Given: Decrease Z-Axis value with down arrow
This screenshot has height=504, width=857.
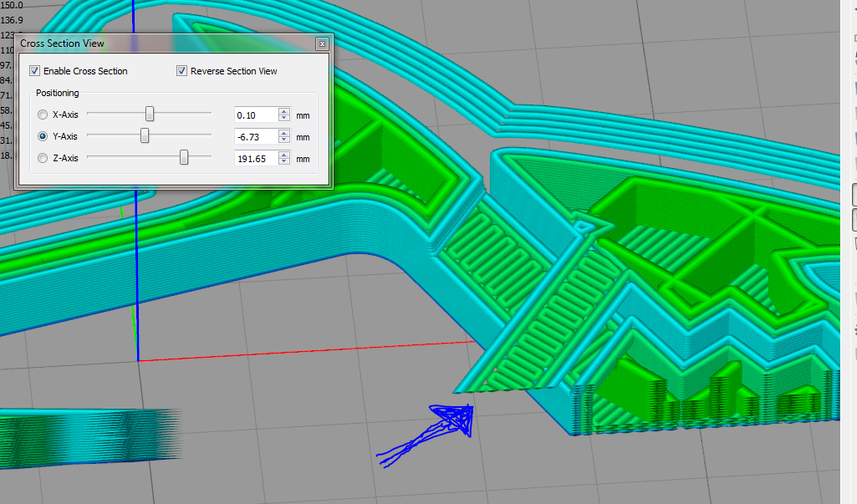Looking at the screenshot, I should tap(283, 162).
